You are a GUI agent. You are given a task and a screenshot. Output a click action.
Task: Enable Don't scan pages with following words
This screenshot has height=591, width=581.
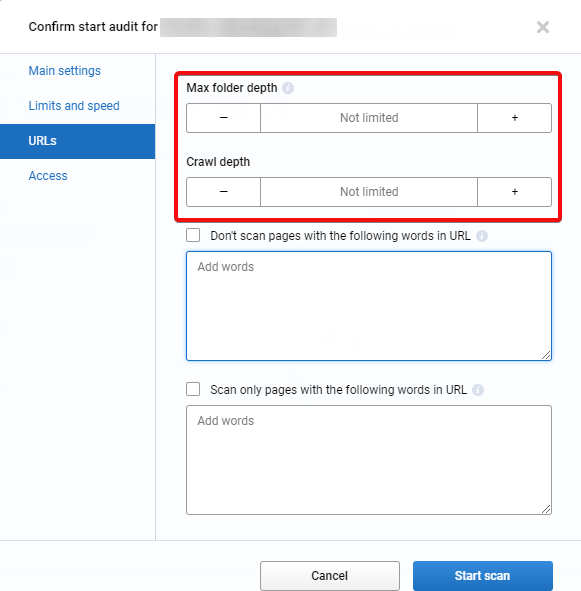pyautogui.click(x=193, y=235)
